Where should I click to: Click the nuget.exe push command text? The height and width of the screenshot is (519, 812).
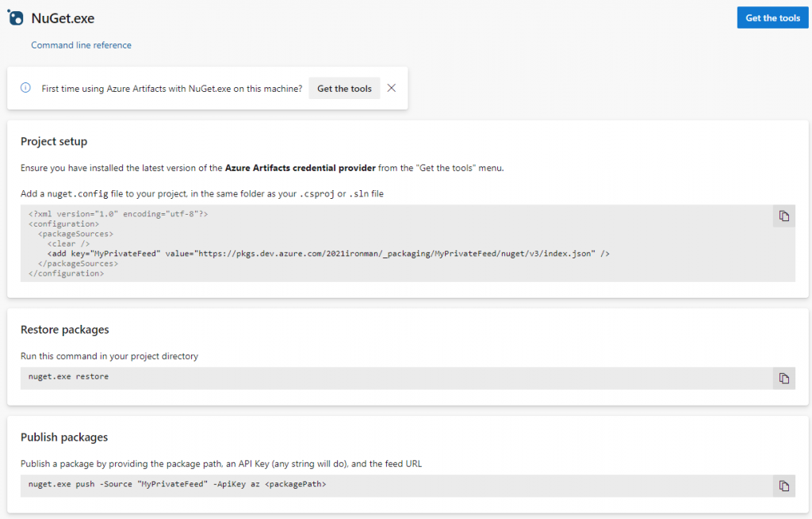pos(177,484)
